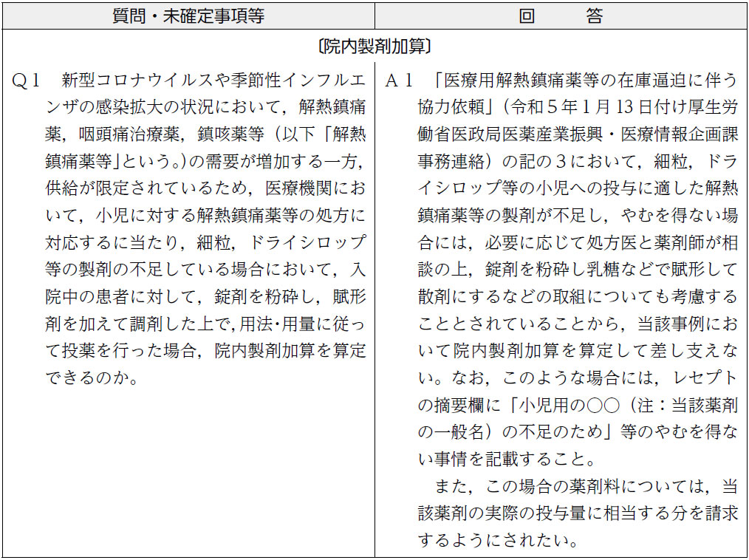Click the 'Q1' question label
The width and height of the screenshot is (749, 560).
coord(25,81)
